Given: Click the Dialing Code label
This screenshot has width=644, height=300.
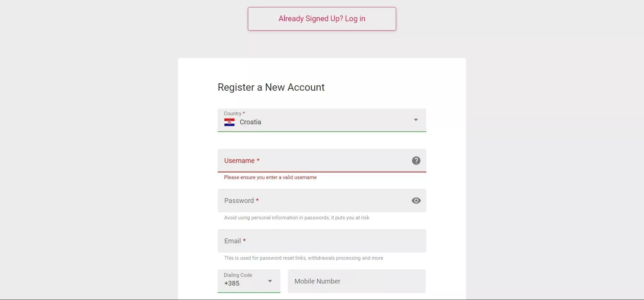Looking at the screenshot, I should 238,275.
